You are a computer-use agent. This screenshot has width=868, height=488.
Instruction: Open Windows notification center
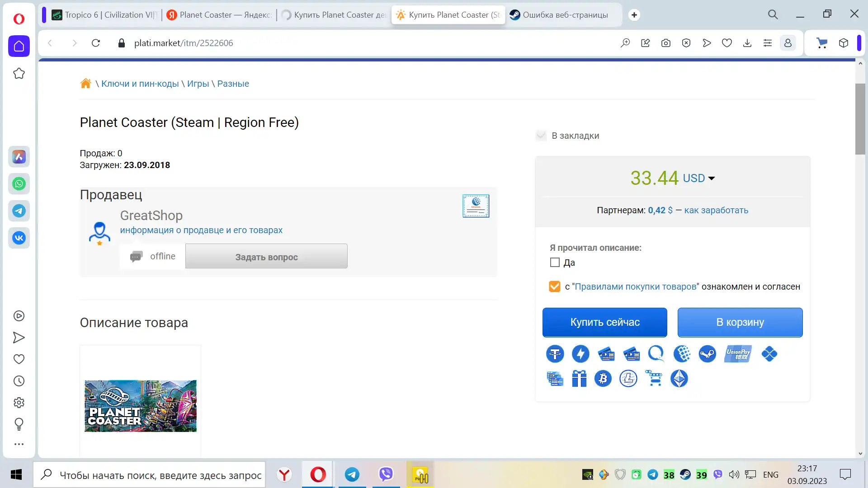point(845,474)
